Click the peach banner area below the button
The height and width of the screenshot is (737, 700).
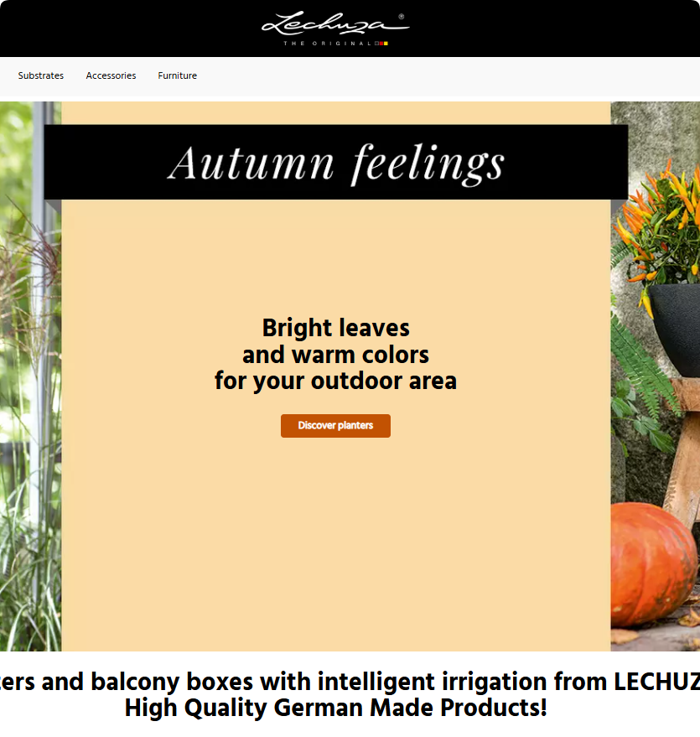(x=335, y=541)
